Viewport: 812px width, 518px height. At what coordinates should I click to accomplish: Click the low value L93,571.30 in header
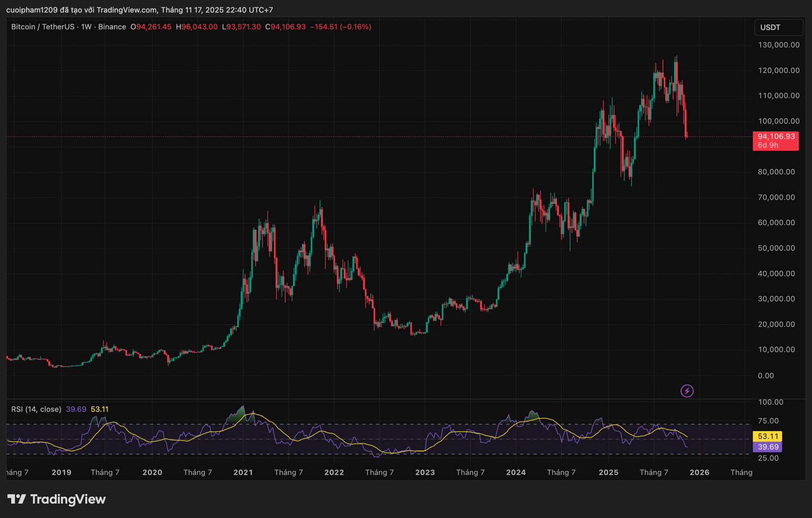coord(241,27)
